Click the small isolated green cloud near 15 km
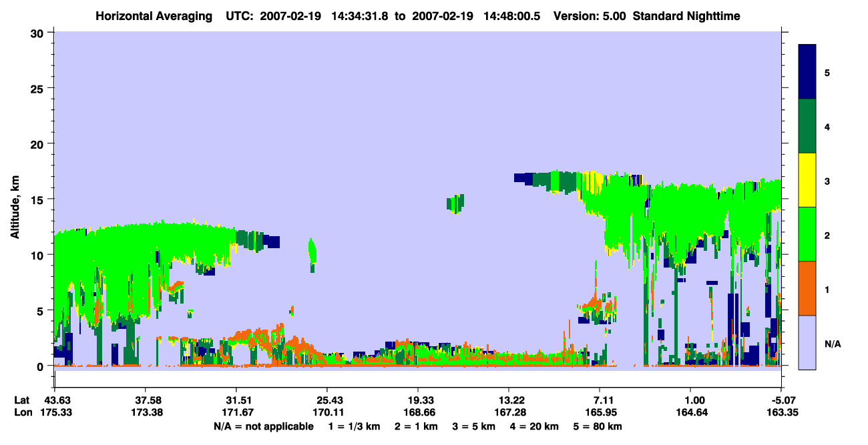 point(455,203)
